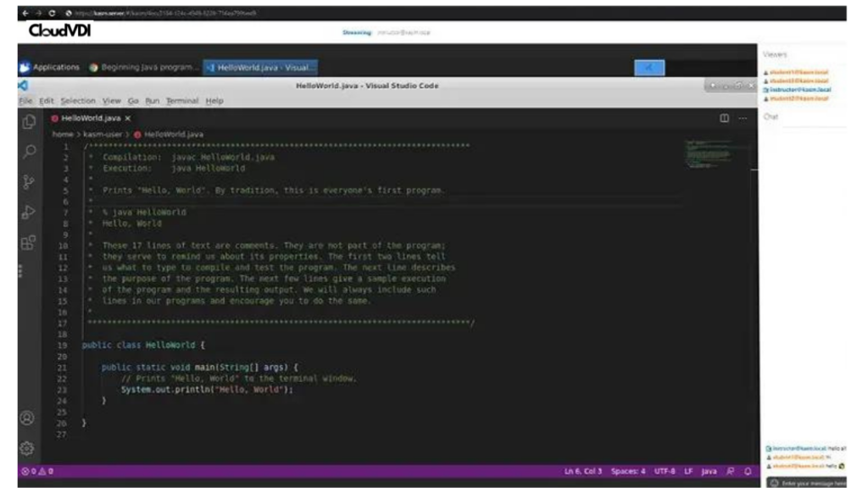
Task: Open the editor More Actions ellipsis
Action: tap(743, 118)
